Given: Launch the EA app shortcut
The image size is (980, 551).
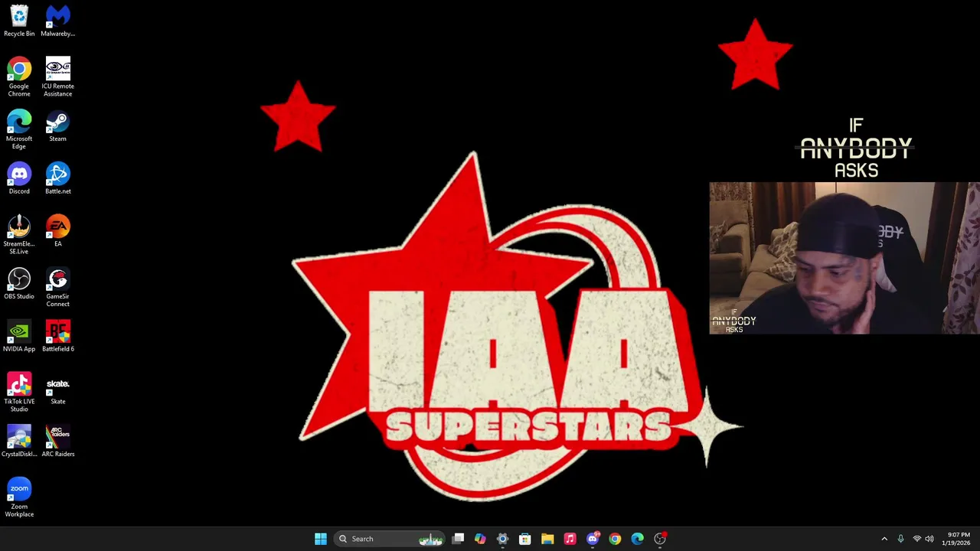Looking at the screenshot, I should coord(57,231).
